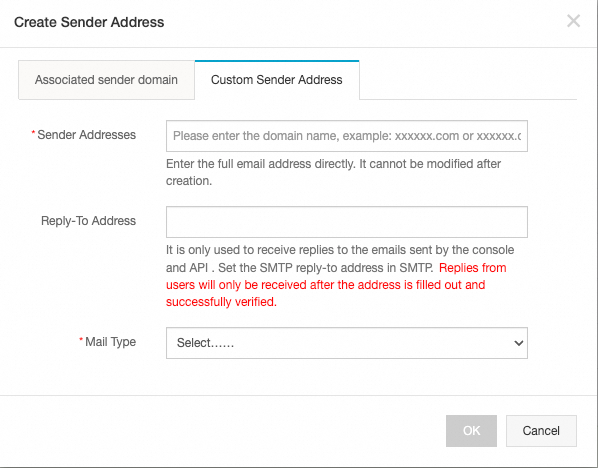Screen dimensions: 598x468
Task: Switch to Associated sender domain tab
Action: pyautogui.click(x=106, y=80)
